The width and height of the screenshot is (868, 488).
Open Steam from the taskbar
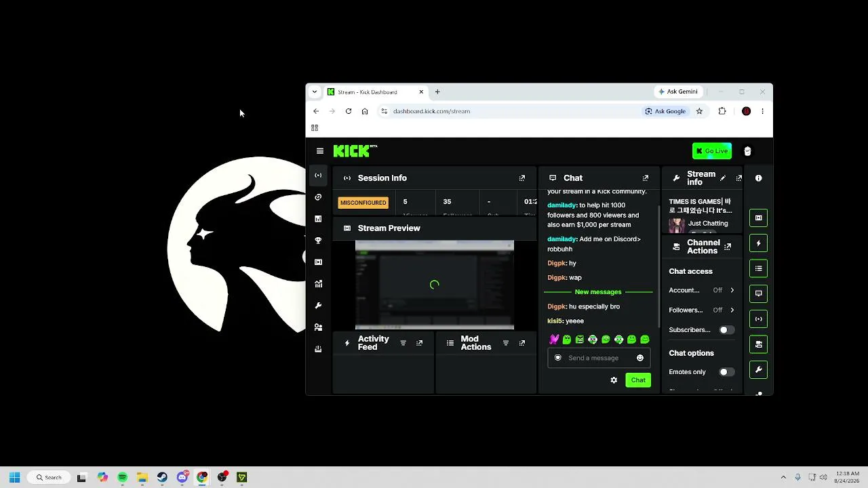[162, 477]
